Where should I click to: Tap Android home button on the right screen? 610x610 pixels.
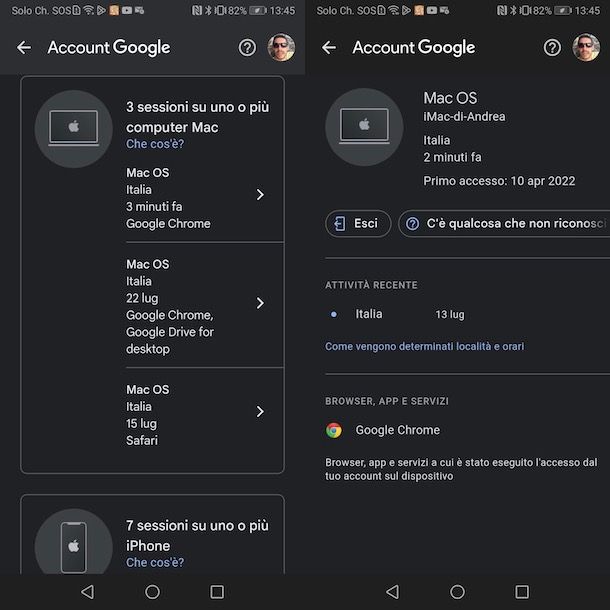tap(457, 592)
